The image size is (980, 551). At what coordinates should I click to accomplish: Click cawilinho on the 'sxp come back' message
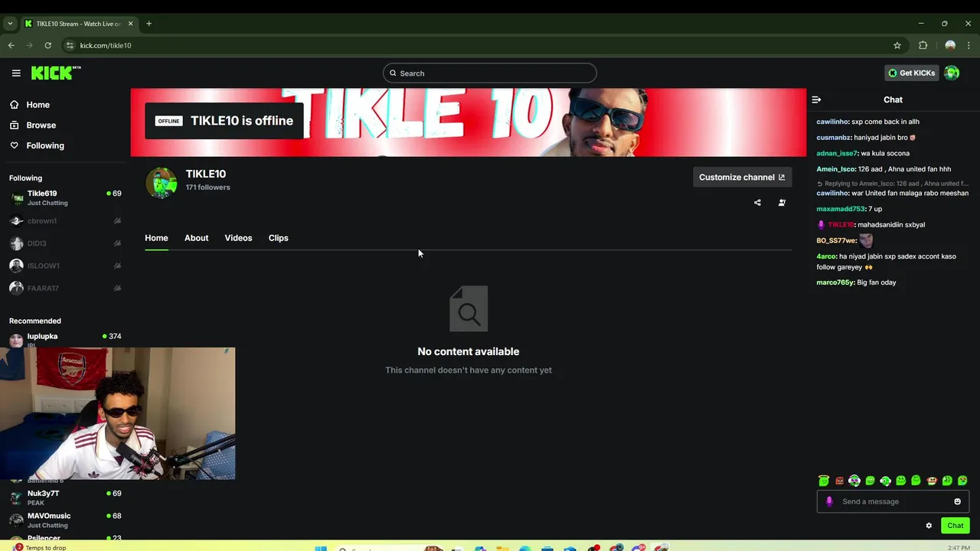[x=832, y=122]
